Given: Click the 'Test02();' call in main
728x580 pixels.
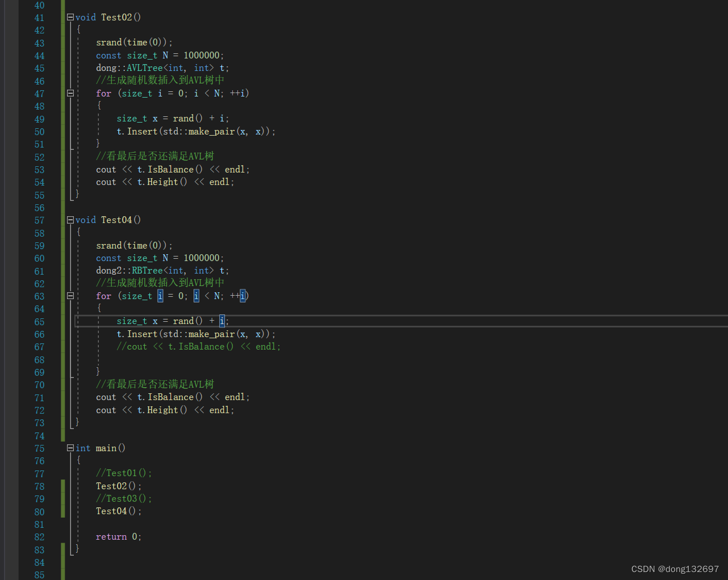Looking at the screenshot, I should pos(119,486).
